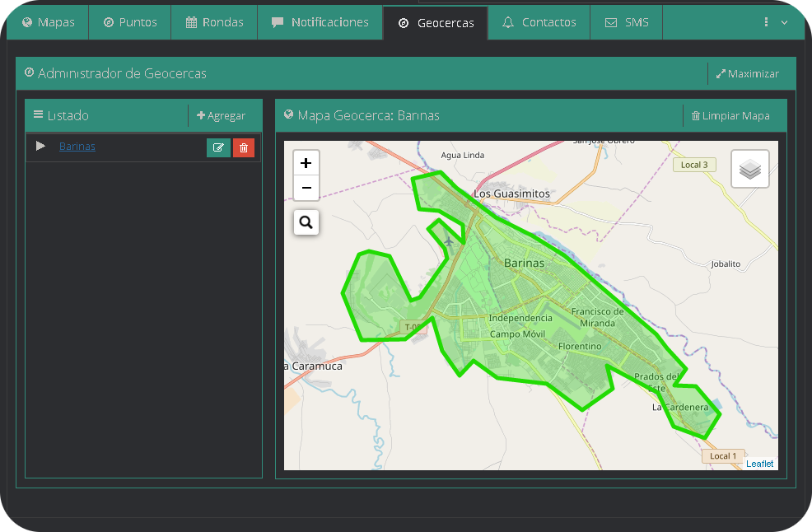The width and height of the screenshot is (812, 532).
Task: Click the Leaflet attribution link
Action: (x=759, y=464)
